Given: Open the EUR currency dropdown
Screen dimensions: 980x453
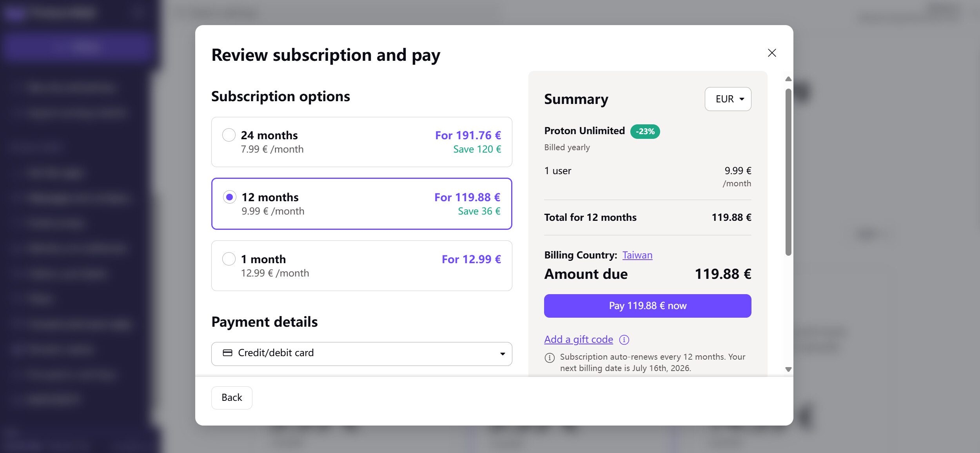Looking at the screenshot, I should click(728, 99).
